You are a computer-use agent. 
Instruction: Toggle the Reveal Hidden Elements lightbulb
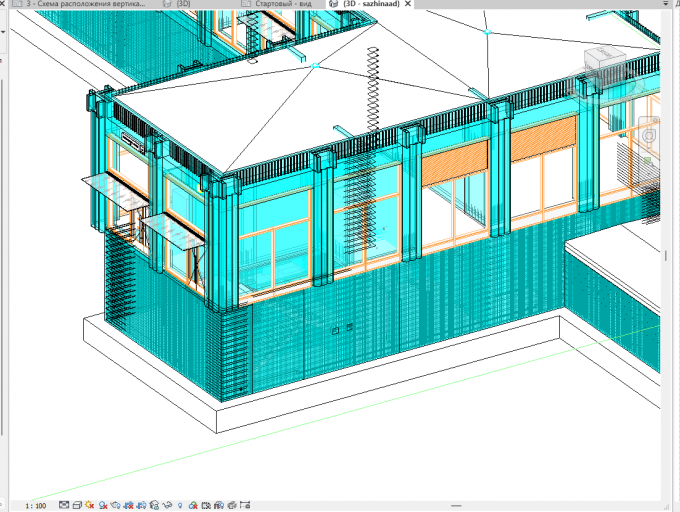[180, 505]
